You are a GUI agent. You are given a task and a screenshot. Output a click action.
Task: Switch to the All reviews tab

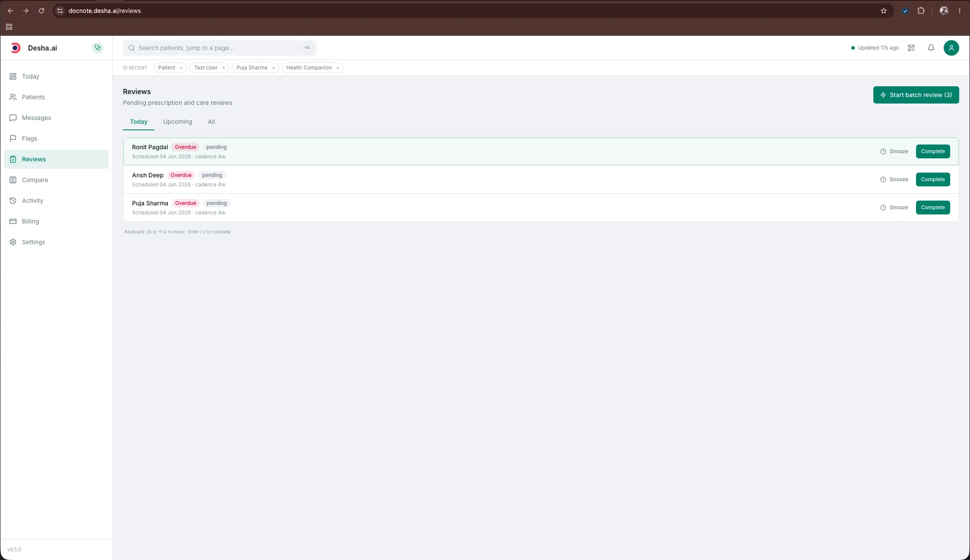pyautogui.click(x=211, y=122)
